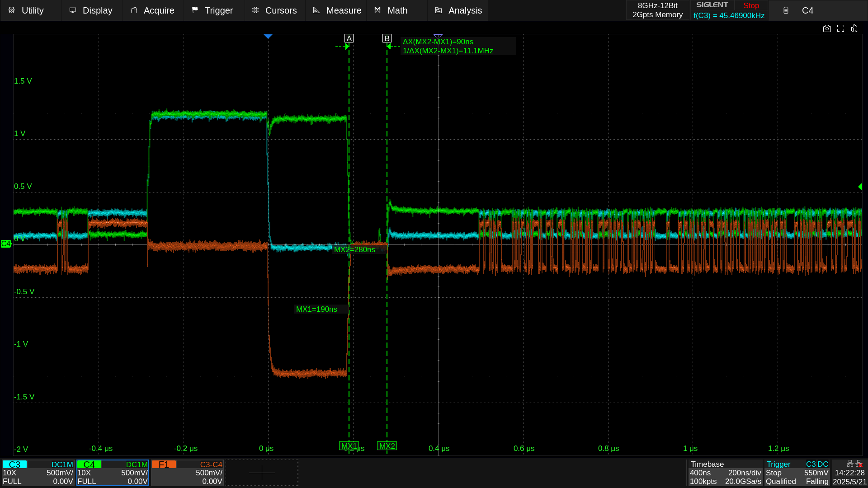Toggle the F1 math channel box
The width and height of the screenshot is (868, 488).
click(187, 473)
